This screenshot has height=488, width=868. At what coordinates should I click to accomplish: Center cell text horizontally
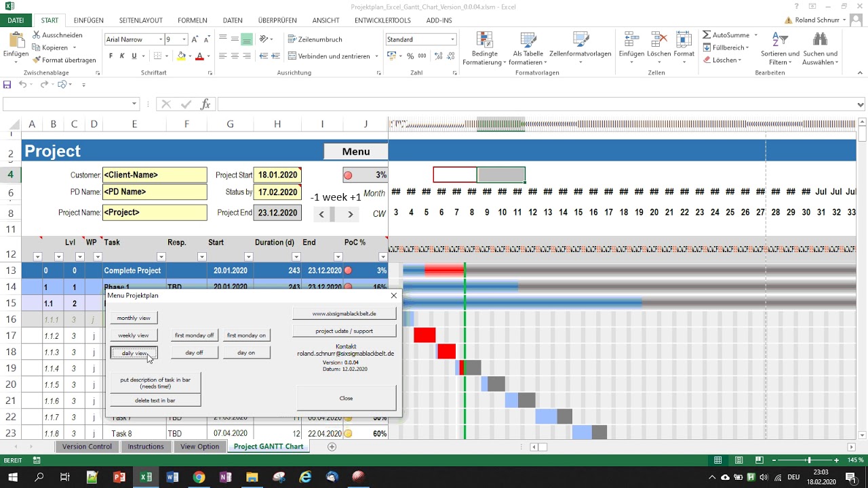235,56
